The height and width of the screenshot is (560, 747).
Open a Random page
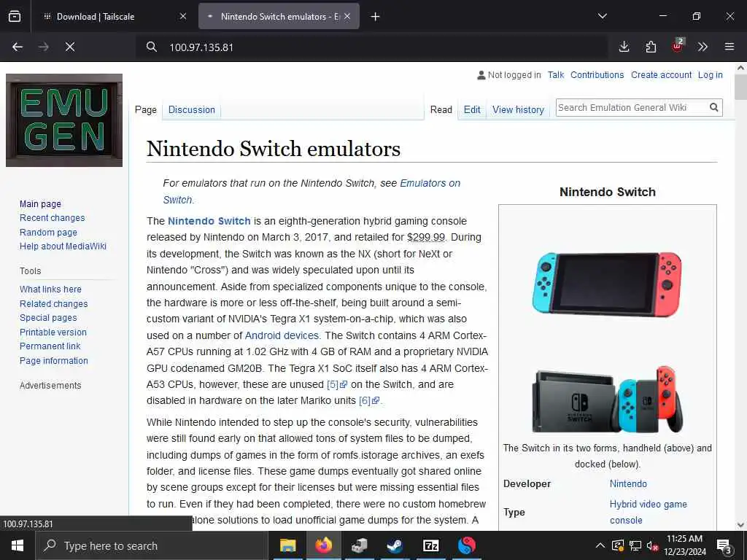[48, 233]
